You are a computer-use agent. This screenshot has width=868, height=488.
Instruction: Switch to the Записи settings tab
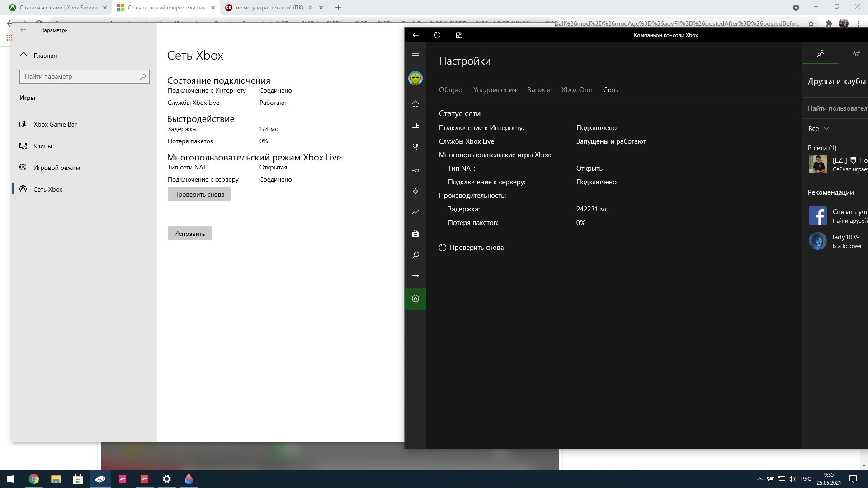(x=539, y=90)
